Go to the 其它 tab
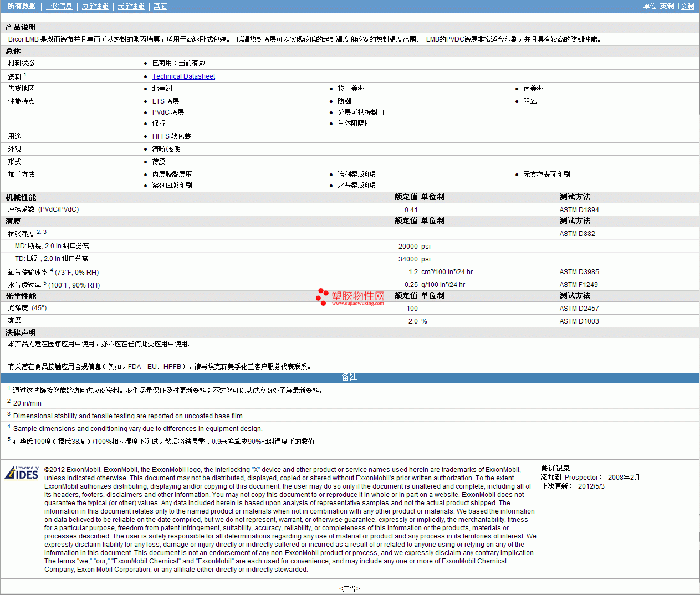700x595 pixels. [160, 6]
